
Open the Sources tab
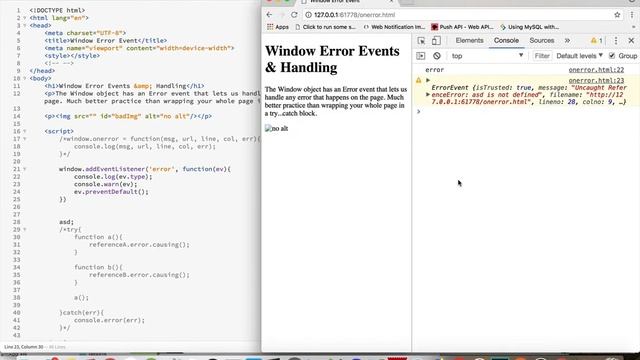tap(542, 40)
